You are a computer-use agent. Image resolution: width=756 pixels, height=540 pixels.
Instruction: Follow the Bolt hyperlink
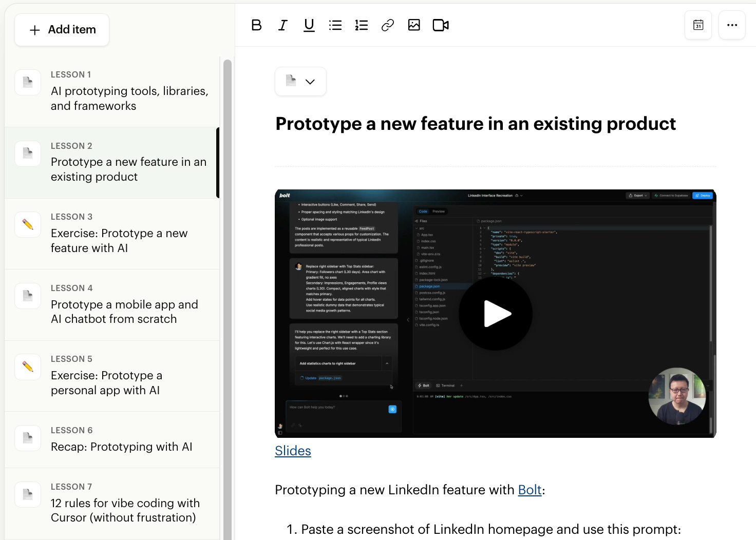(x=530, y=490)
